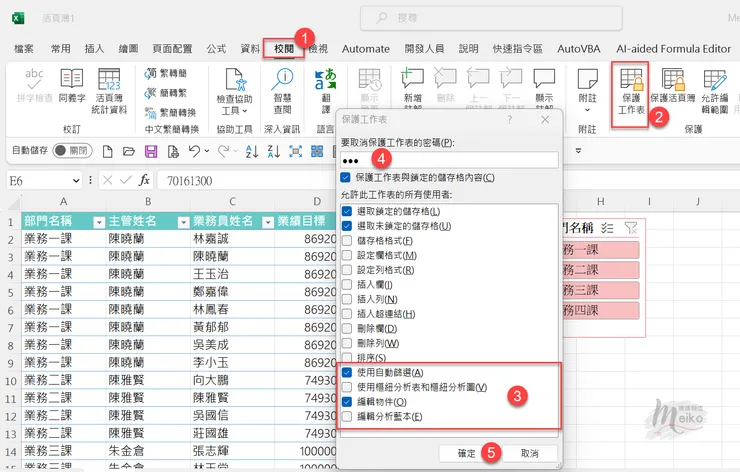Sort descending with the Z-A icon
Image resolution: width=740 pixels, height=472 pixels.
coord(274,151)
